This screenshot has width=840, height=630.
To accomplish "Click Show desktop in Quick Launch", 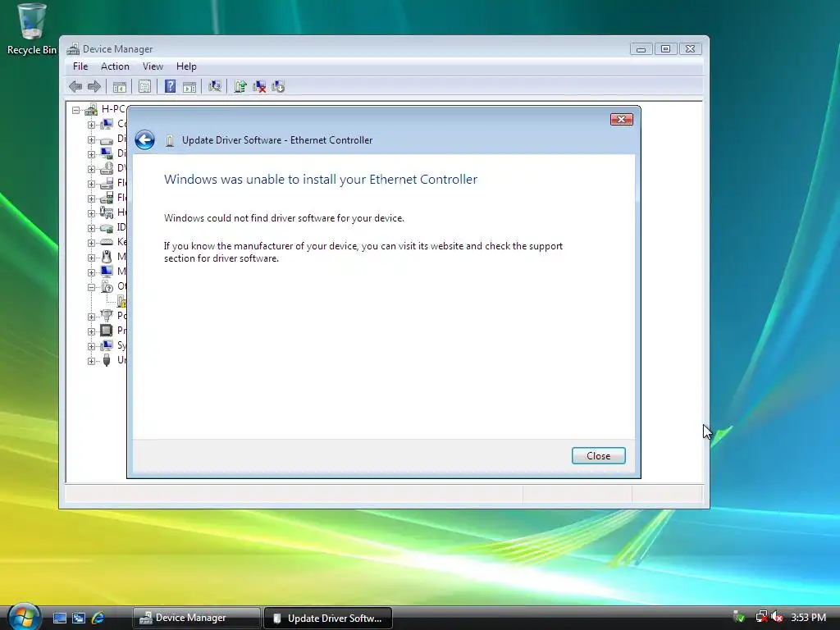I will 59,618.
